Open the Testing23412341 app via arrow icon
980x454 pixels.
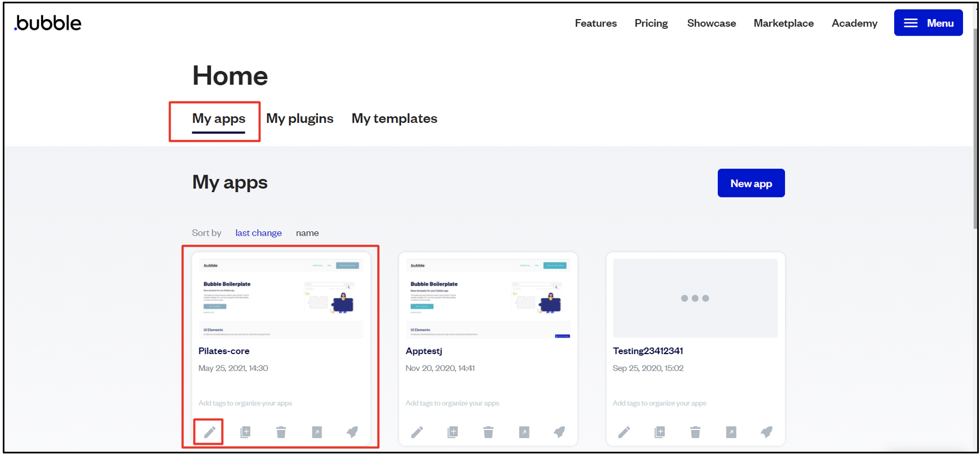click(x=731, y=432)
